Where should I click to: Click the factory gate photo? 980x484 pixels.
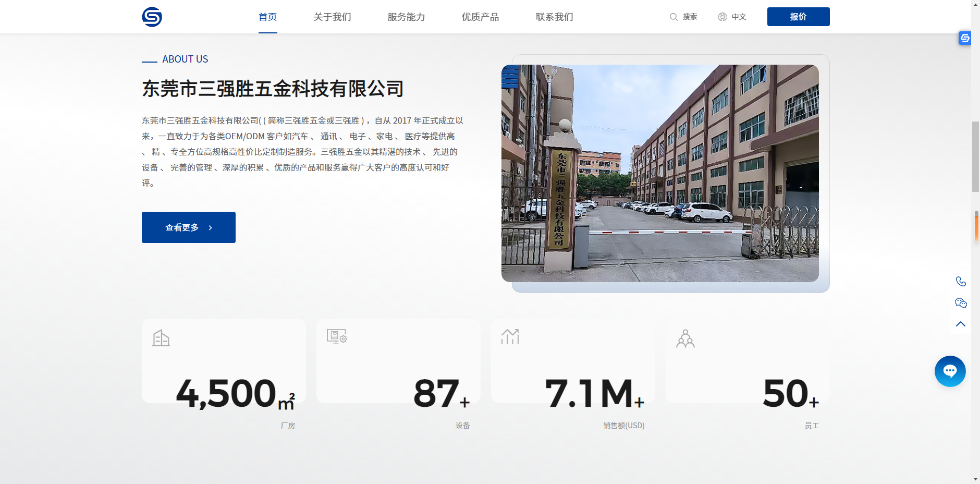(x=660, y=173)
